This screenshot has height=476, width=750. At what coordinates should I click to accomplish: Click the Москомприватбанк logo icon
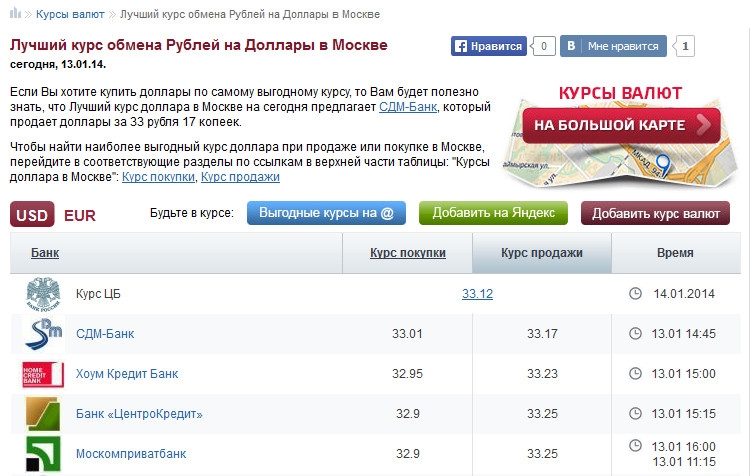point(43,454)
